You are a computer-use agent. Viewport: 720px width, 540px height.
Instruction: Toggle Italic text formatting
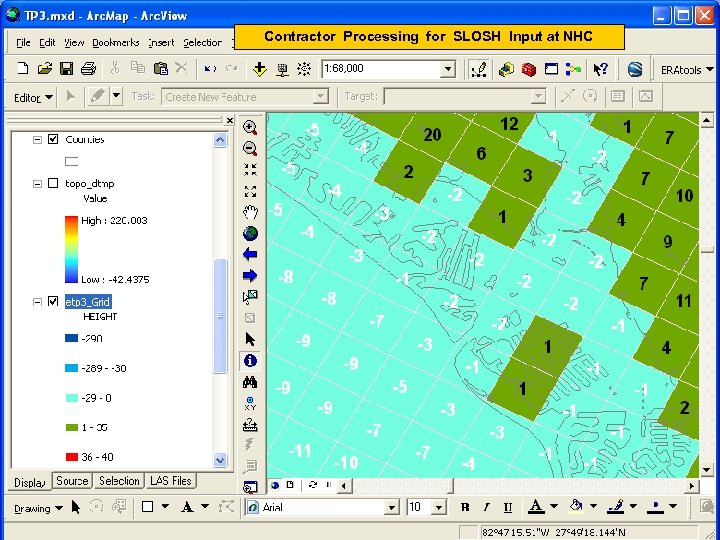pyautogui.click(x=486, y=507)
